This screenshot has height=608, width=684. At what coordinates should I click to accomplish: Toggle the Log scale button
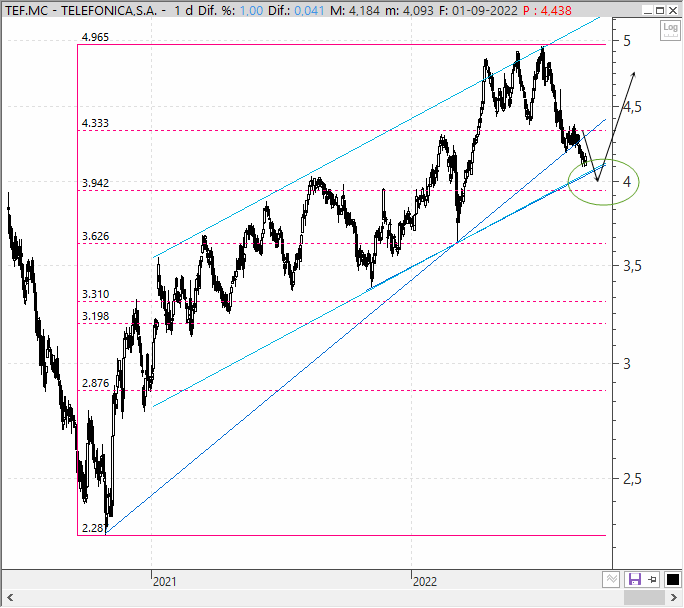pyautogui.click(x=670, y=31)
